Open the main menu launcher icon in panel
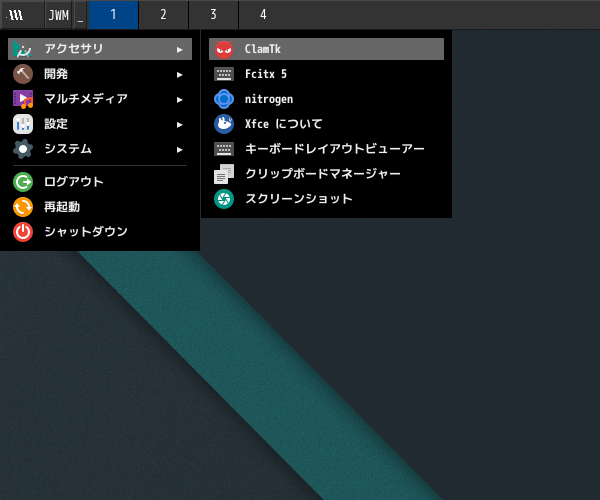 tap(22, 15)
